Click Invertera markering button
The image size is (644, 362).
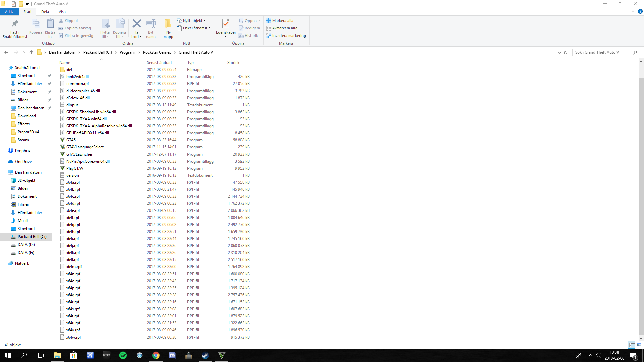click(286, 36)
